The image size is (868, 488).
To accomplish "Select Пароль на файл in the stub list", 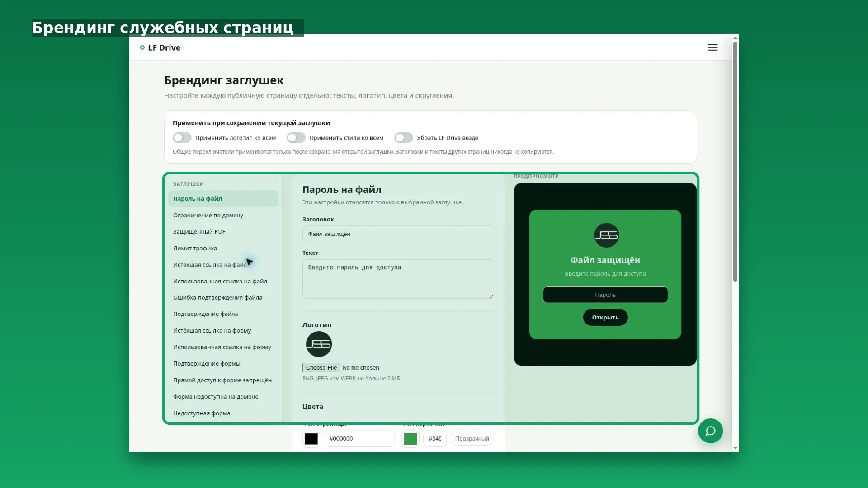I will coord(223,199).
